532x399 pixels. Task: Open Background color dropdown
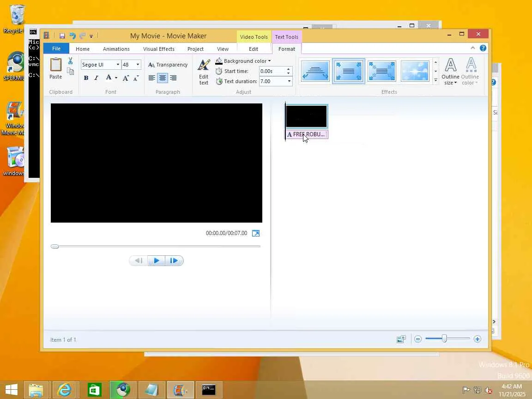[243, 61]
